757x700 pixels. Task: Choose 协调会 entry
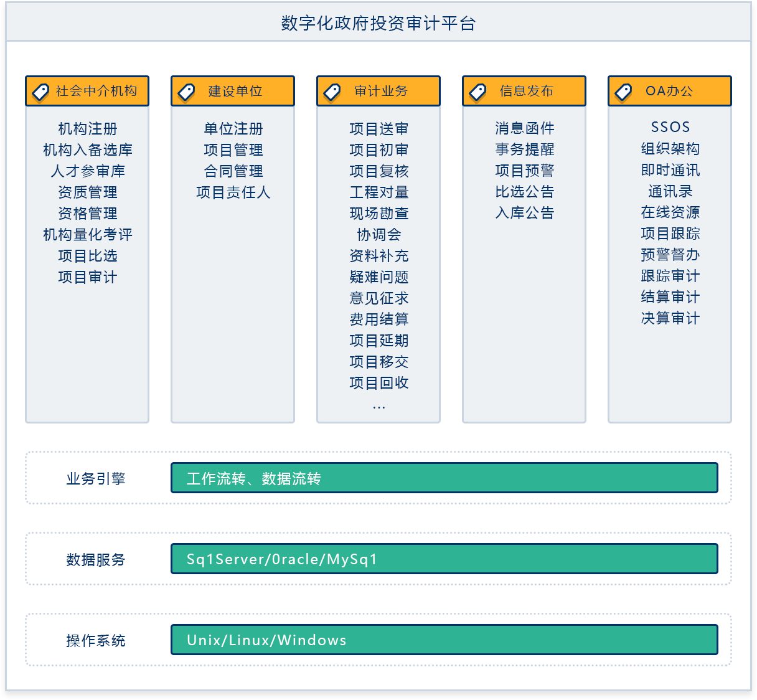tap(379, 235)
